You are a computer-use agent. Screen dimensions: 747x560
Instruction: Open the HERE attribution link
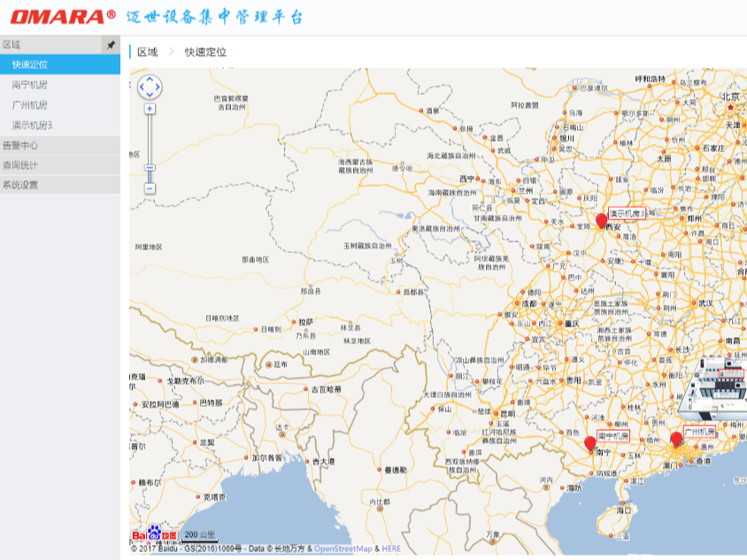391,548
